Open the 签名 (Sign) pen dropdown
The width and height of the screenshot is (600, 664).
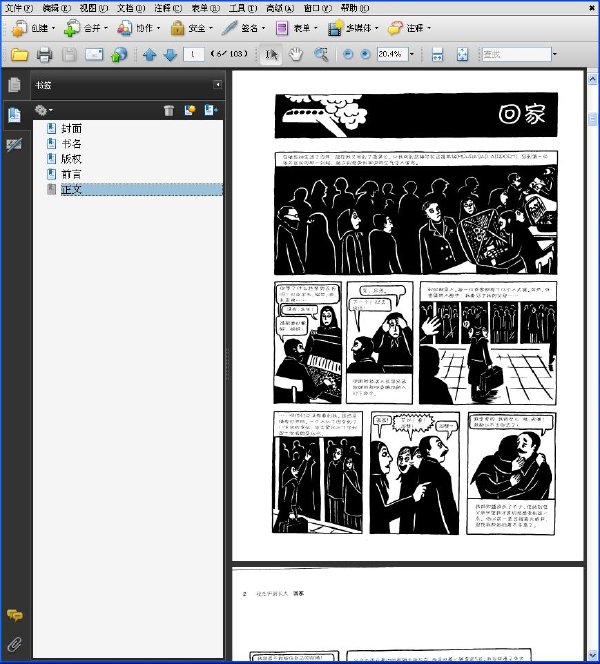243,28
